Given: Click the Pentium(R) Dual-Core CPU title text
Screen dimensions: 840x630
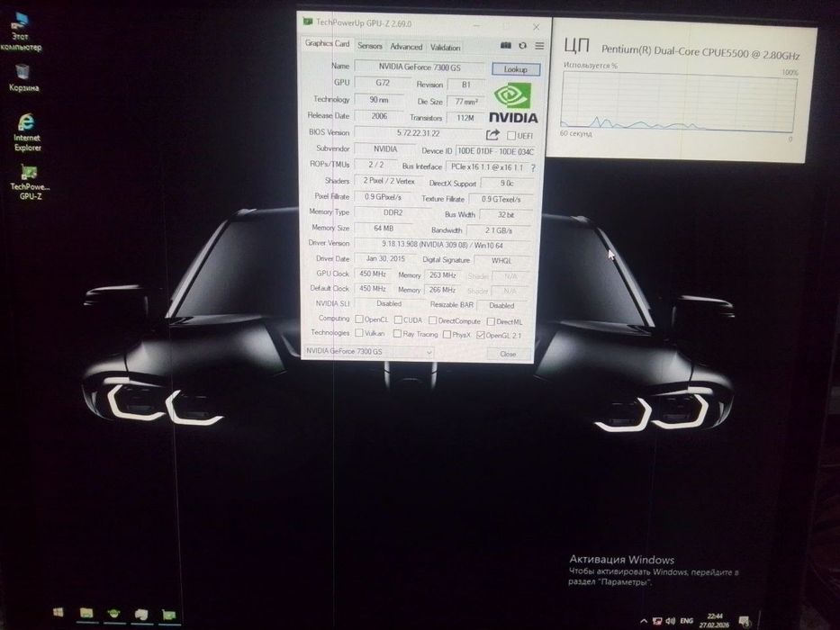Looking at the screenshot, I should (x=700, y=52).
